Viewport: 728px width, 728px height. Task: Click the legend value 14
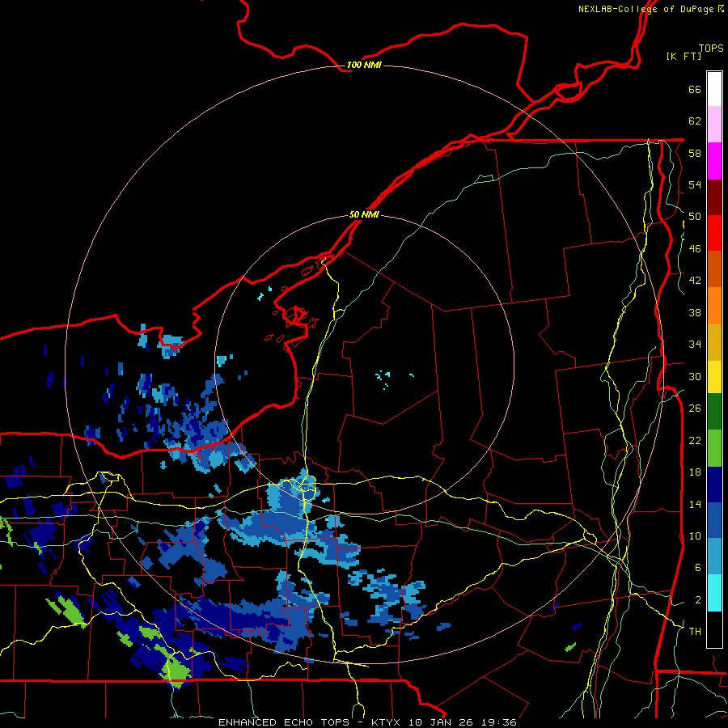click(x=695, y=504)
